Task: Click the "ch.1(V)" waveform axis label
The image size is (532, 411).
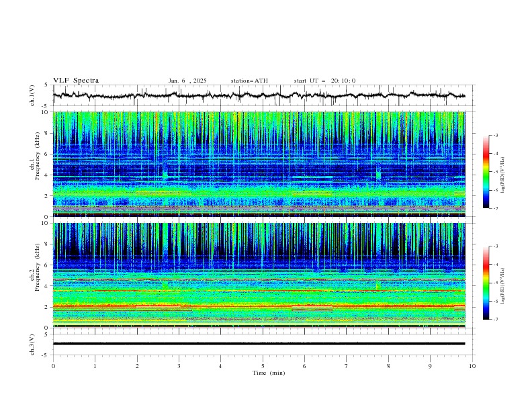Action: tap(32, 95)
